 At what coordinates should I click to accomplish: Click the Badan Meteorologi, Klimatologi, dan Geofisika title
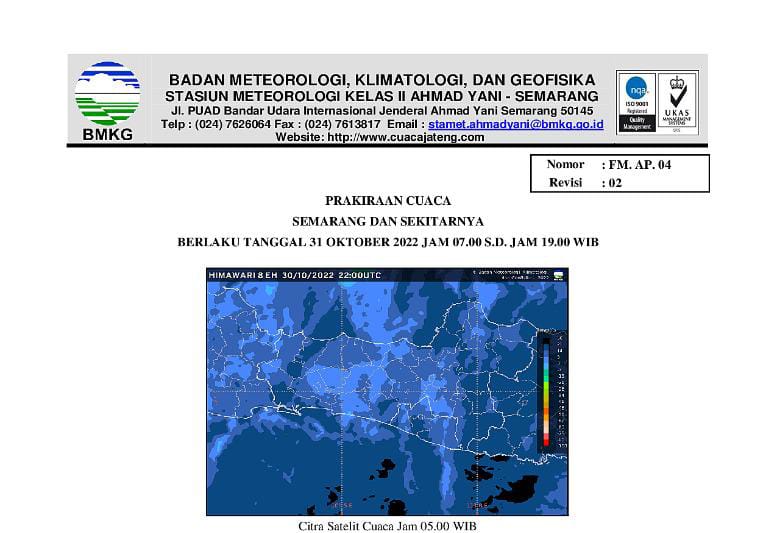381,79
